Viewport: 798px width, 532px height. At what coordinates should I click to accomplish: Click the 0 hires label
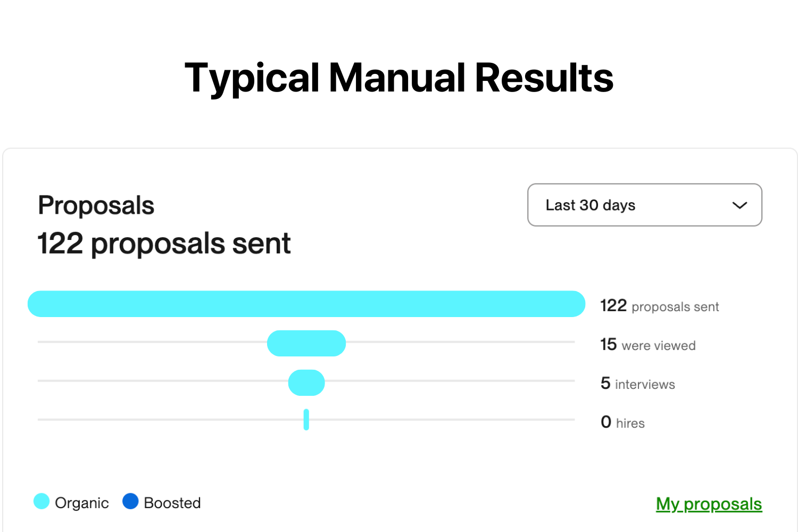coord(622,422)
